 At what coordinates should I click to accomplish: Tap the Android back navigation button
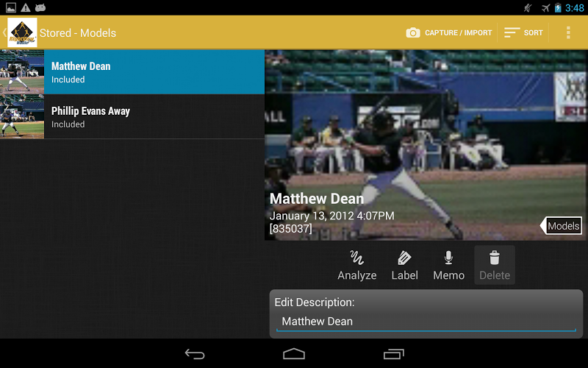[195, 354]
